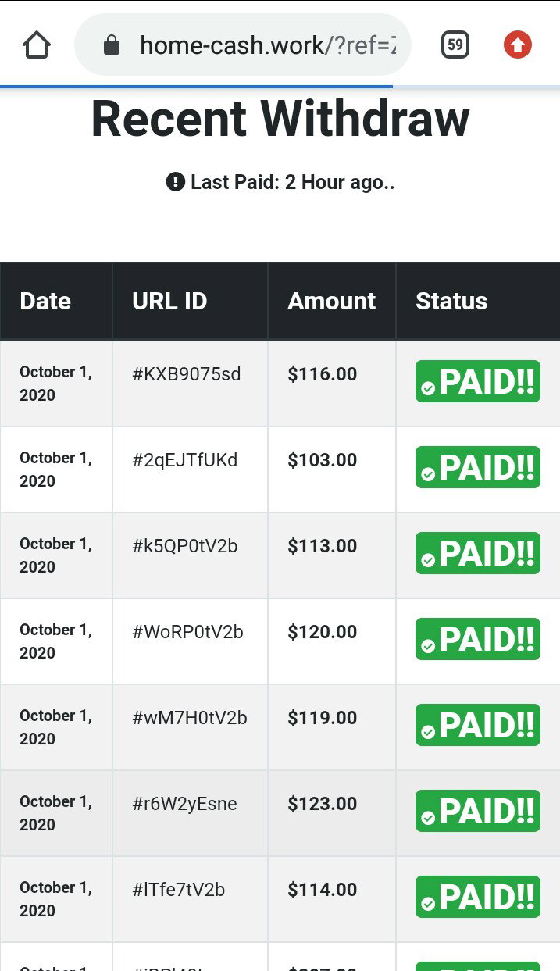This screenshot has height=971, width=560.
Task: Click the exclamation icon beside Last Paid
Action: pyautogui.click(x=176, y=182)
